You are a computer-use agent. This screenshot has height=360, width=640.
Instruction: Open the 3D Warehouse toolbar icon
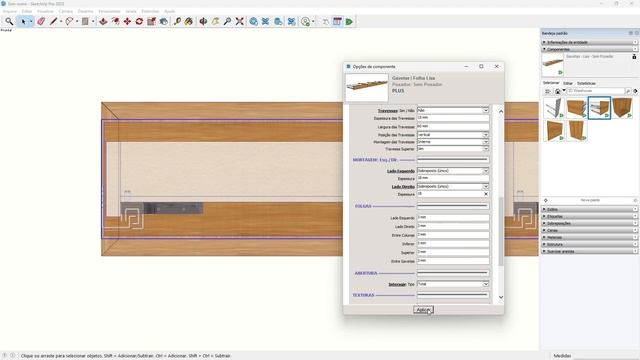(x=253, y=21)
